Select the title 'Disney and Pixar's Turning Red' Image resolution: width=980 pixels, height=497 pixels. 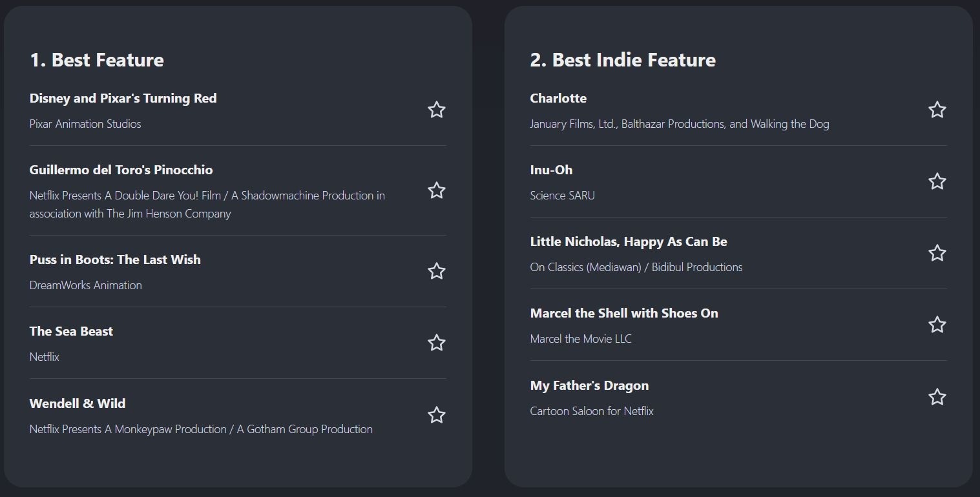[123, 98]
